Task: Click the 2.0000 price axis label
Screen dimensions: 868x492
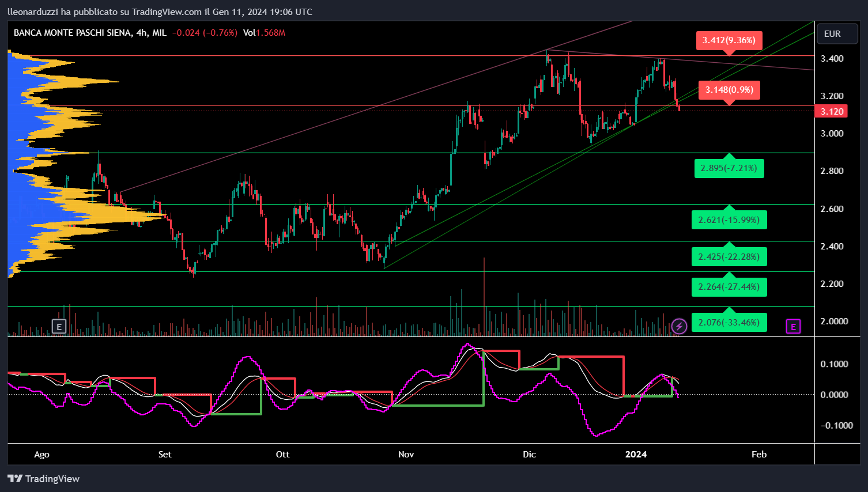Action: pyautogui.click(x=834, y=321)
